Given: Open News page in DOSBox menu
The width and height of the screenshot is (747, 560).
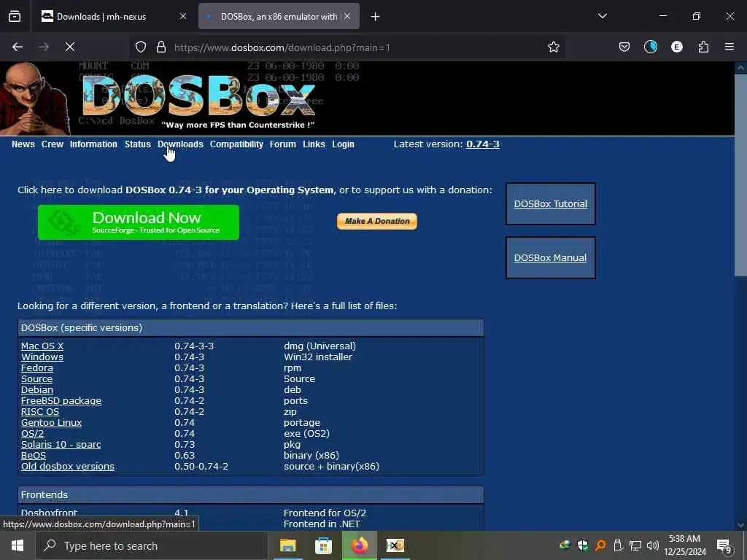Looking at the screenshot, I should tap(23, 144).
